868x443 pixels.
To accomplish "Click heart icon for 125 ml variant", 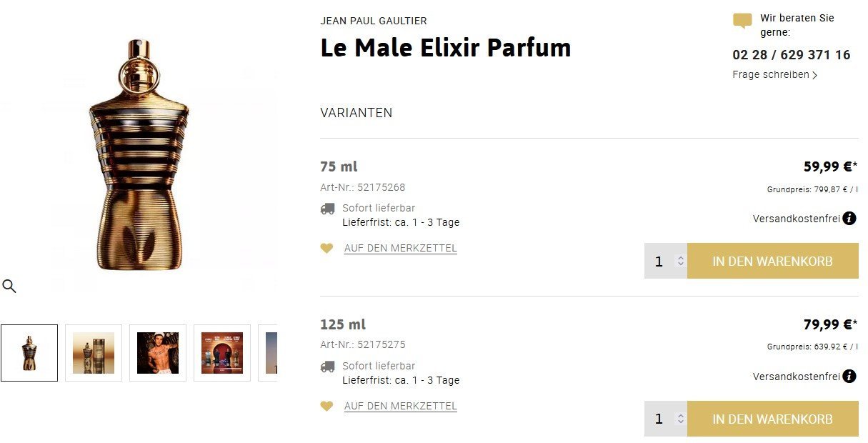I will click(326, 407).
